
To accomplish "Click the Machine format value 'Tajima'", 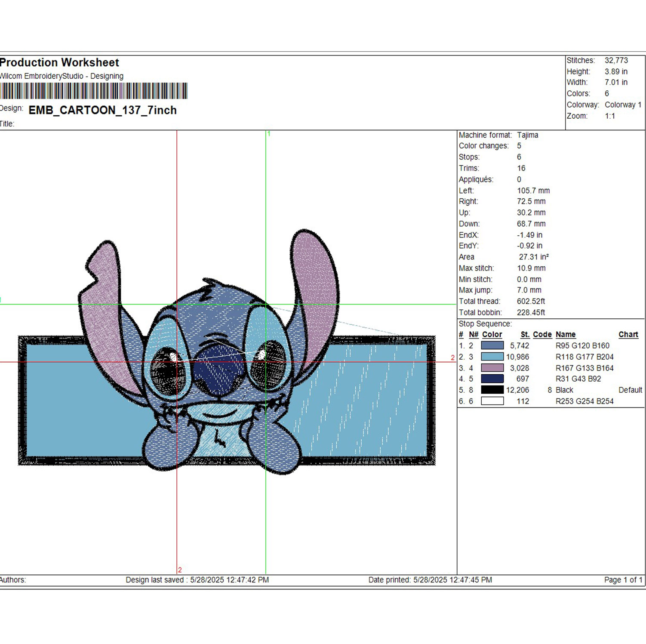I will click(x=527, y=135).
